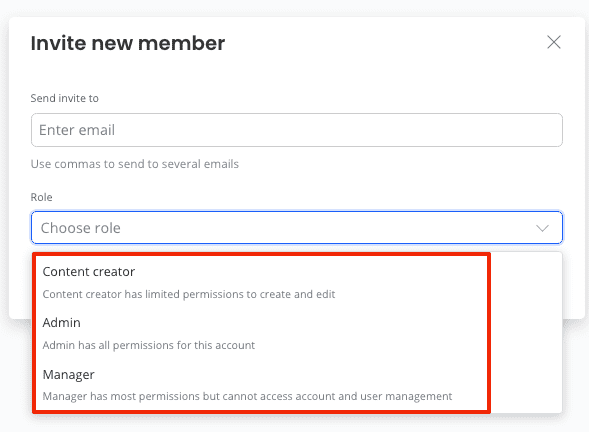Click the 'Use commas to send' hint
Viewport: 589px width, 432px height.
(134, 164)
